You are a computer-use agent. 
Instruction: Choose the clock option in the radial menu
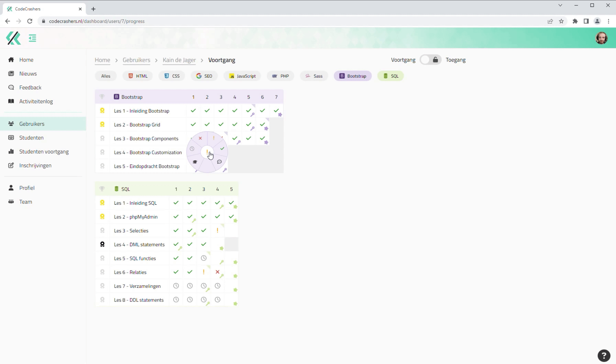point(192,149)
